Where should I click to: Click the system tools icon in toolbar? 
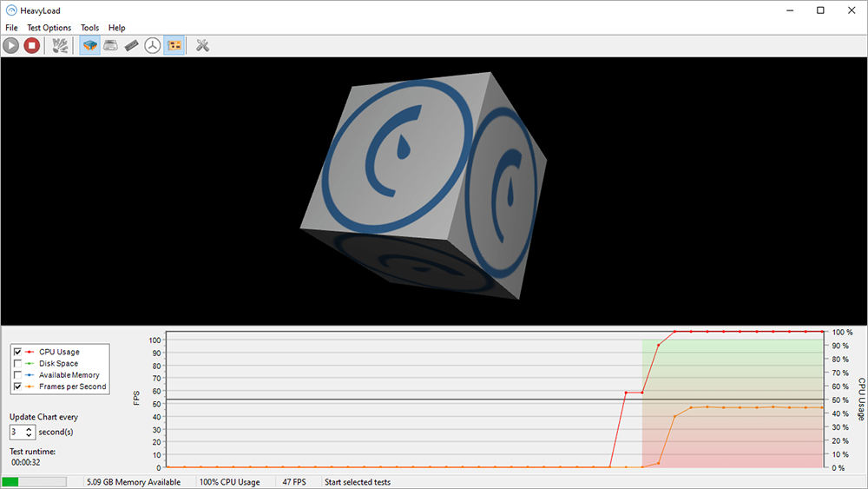tap(60, 45)
